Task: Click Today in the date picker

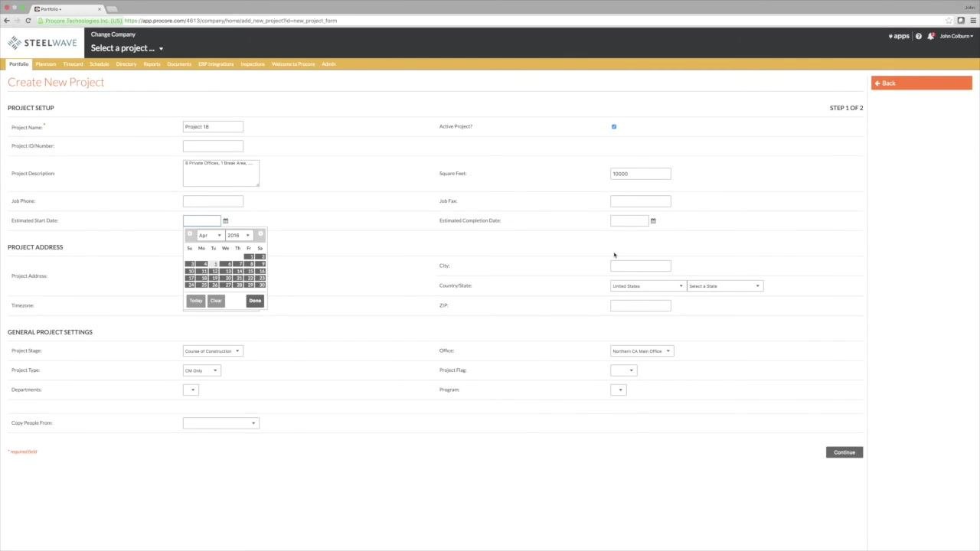Action: [196, 301]
